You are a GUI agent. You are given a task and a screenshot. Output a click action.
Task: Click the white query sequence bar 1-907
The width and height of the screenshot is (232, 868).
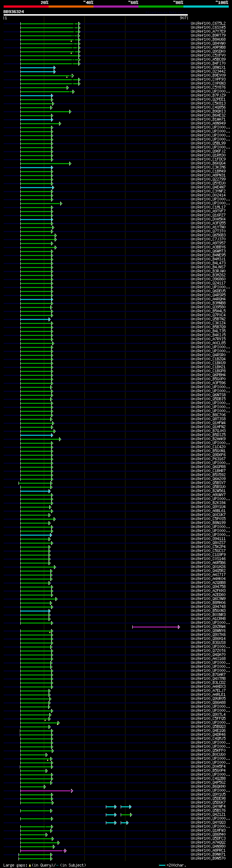pyautogui.click(x=96, y=15)
